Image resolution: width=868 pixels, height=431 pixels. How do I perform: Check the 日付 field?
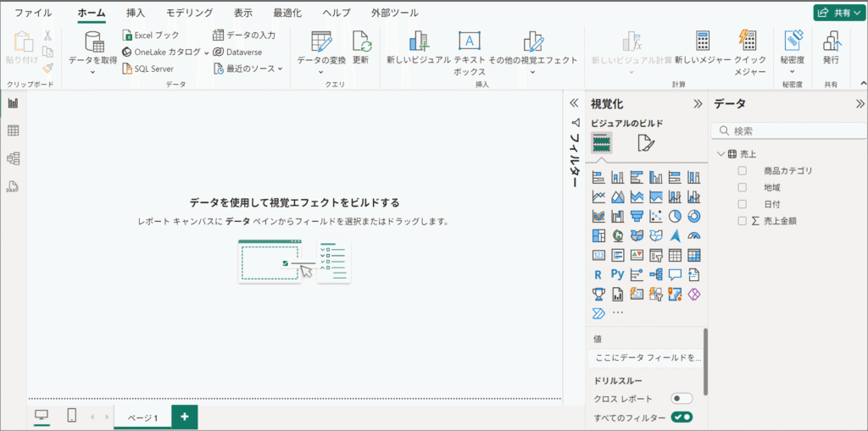click(x=743, y=204)
